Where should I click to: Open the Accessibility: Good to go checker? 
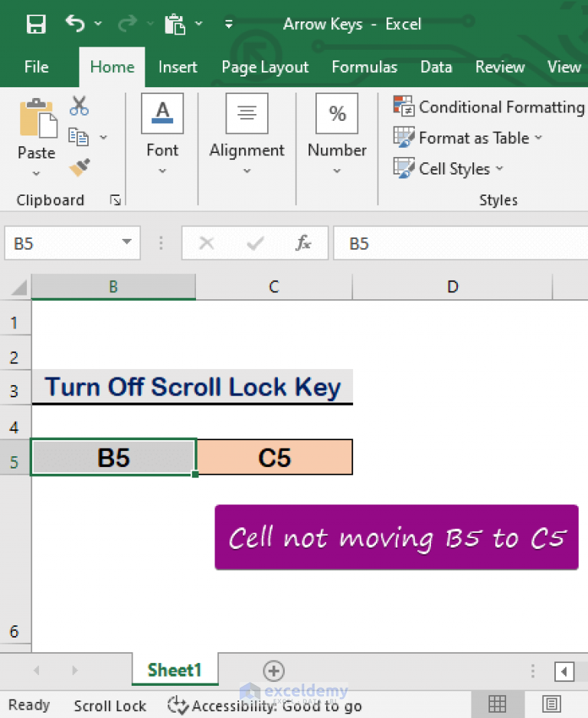tap(265, 706)
